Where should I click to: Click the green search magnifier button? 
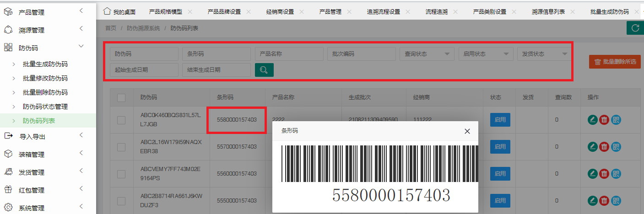[264, 70]
